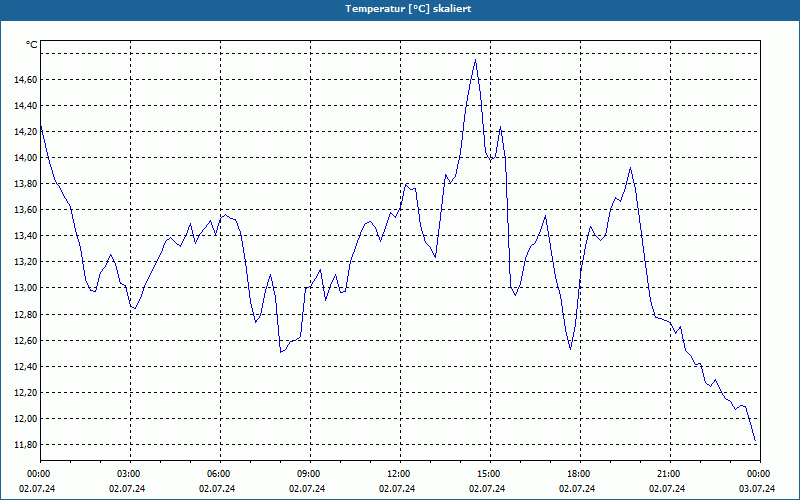Click the 18:00 time axis label
Viewport: 800px width, 500px height.
(x=580, y=474)
